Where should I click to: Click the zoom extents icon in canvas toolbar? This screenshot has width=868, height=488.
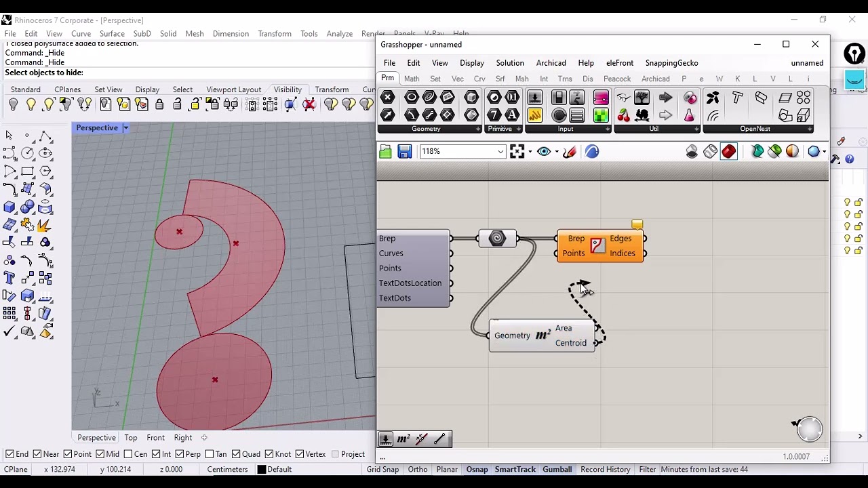517,152
